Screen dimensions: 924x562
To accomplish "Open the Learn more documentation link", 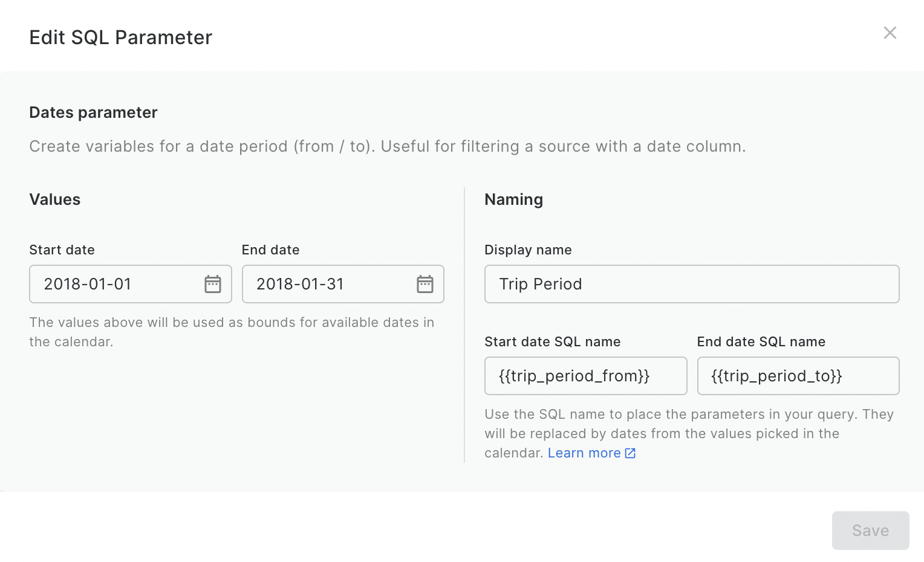I will point(584,453).
